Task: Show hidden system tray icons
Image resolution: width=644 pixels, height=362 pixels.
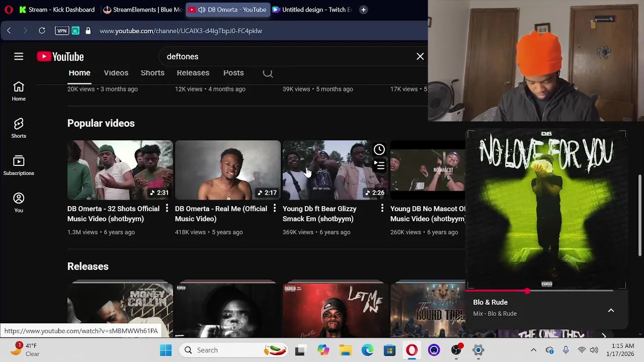Action: pos(534,350)
